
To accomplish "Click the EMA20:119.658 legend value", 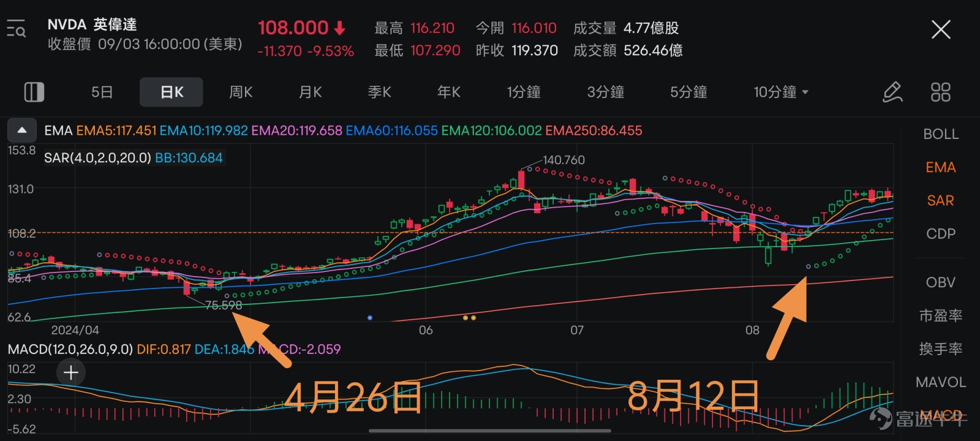I will [297, 130].
